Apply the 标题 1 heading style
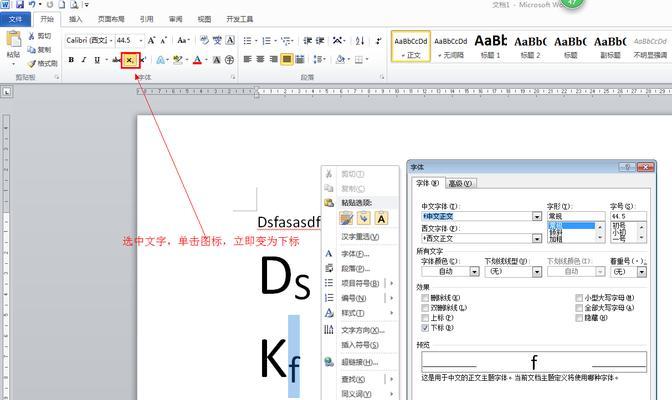Viewport: 672px width, 400px height. 490,46
